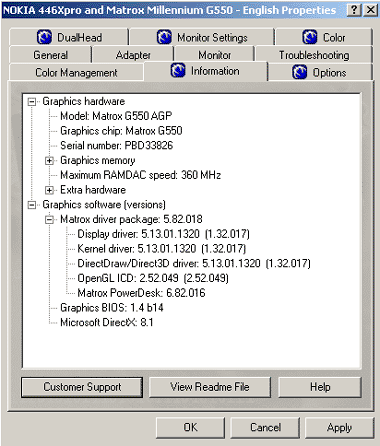Viewport: 380px width, 446px height.
Task: Confirm with the OK button
Action: 190,427
